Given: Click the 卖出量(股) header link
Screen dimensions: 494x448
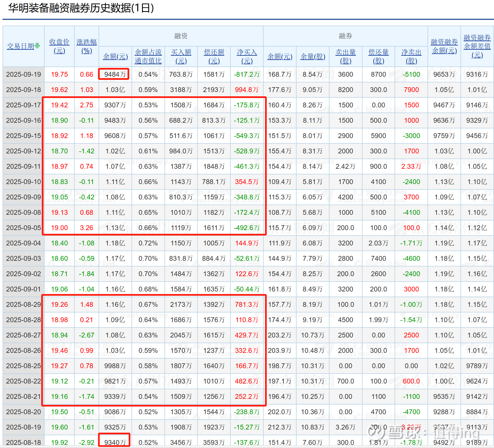Looking at the screenshot, I should pyautogui.click(x=346, y=57).
